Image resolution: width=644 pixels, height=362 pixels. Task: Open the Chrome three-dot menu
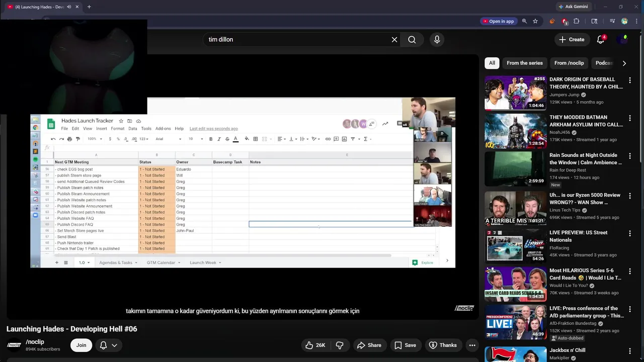(x=636, y=21)
